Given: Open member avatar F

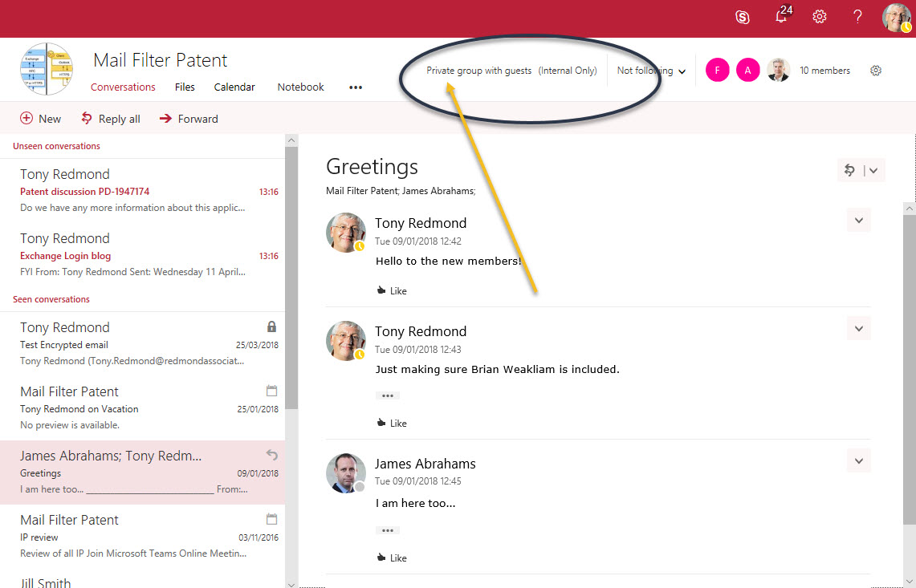Looking at the screenshot, I should pyautogui.click(x=718, y=71).
